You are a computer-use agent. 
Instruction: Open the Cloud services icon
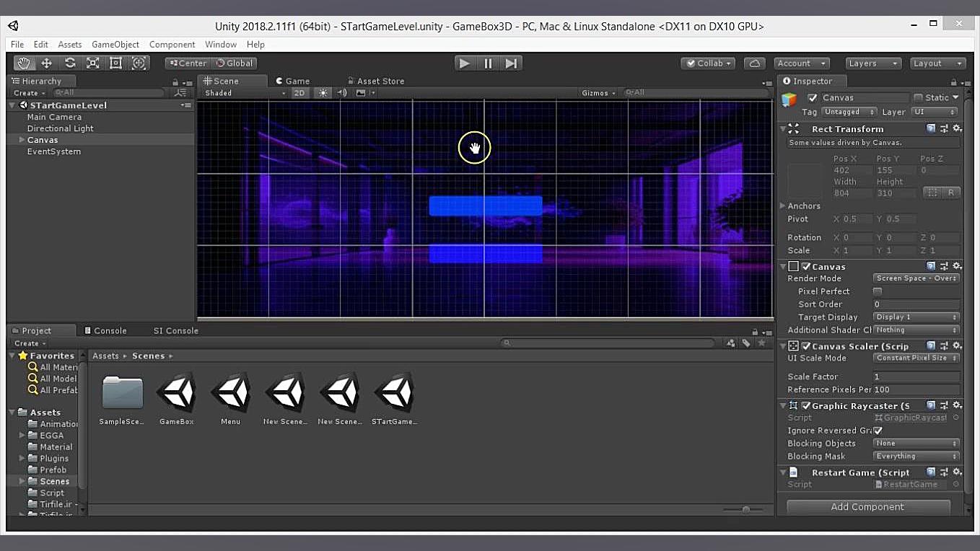pos(755,63)
